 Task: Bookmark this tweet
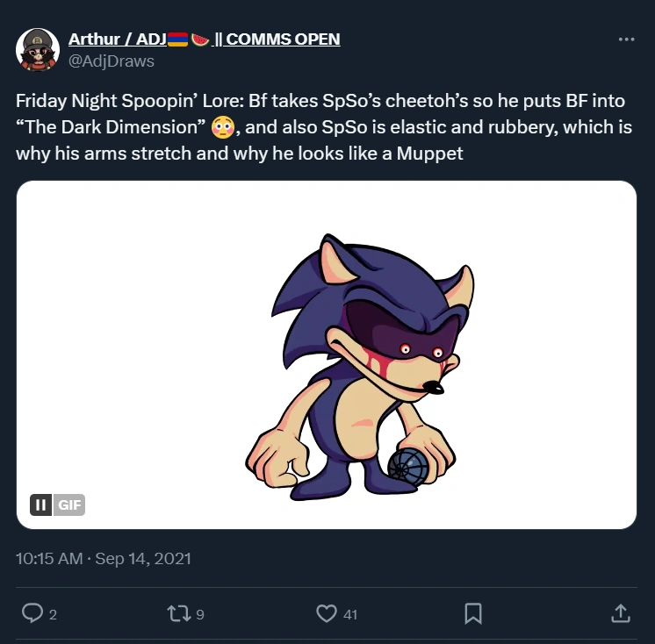pyautogui.click(x=472, y=613)
